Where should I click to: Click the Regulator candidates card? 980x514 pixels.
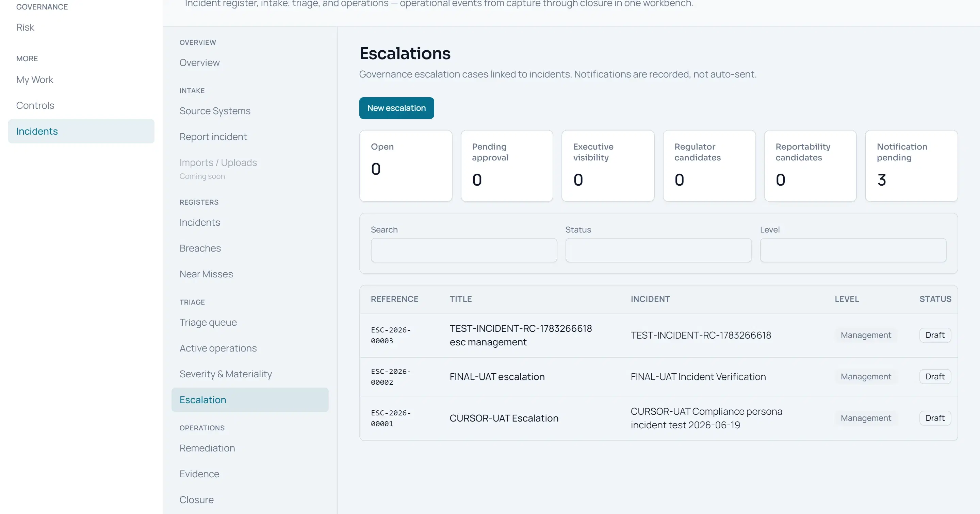pyautogui.click(x=709, y=166)
